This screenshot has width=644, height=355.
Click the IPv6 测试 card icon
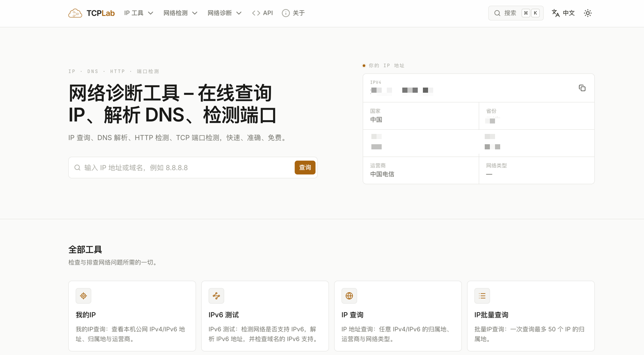216,296
